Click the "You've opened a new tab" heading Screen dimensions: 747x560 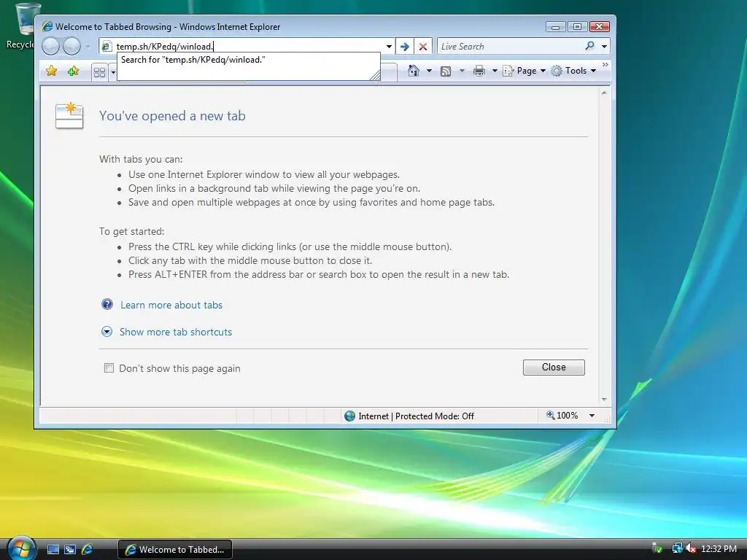pos(172,116)
